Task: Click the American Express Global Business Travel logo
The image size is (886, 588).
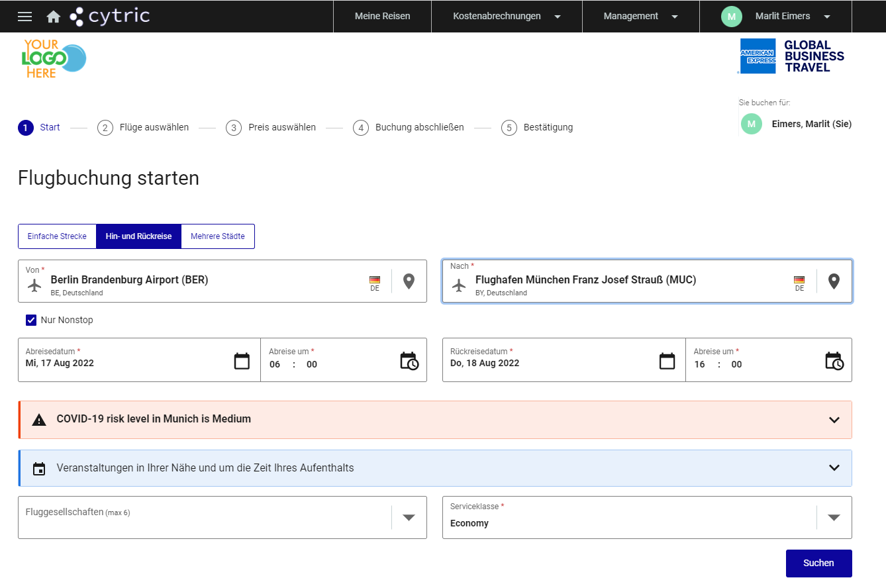Action: pyautogui.click(x=791, y=56)
